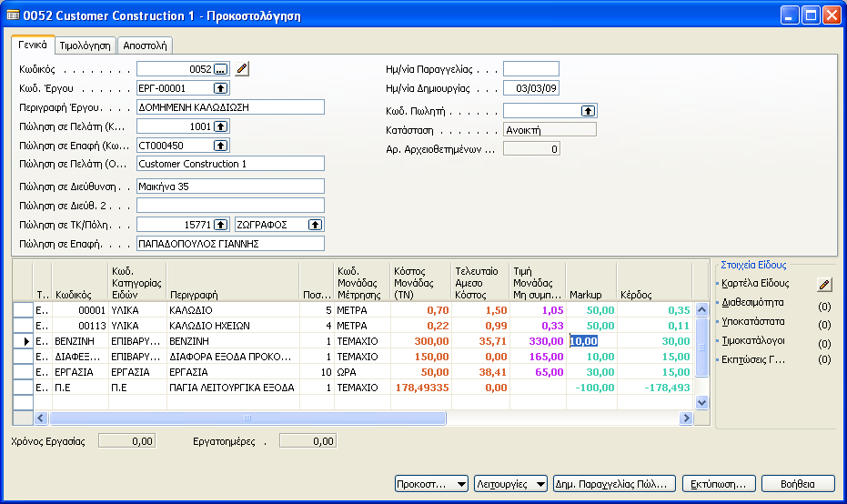The width and height of the screenshot is (847, 504).
Task: Open the Λειτουργίες dropdown button
Action: pos(510,484)
